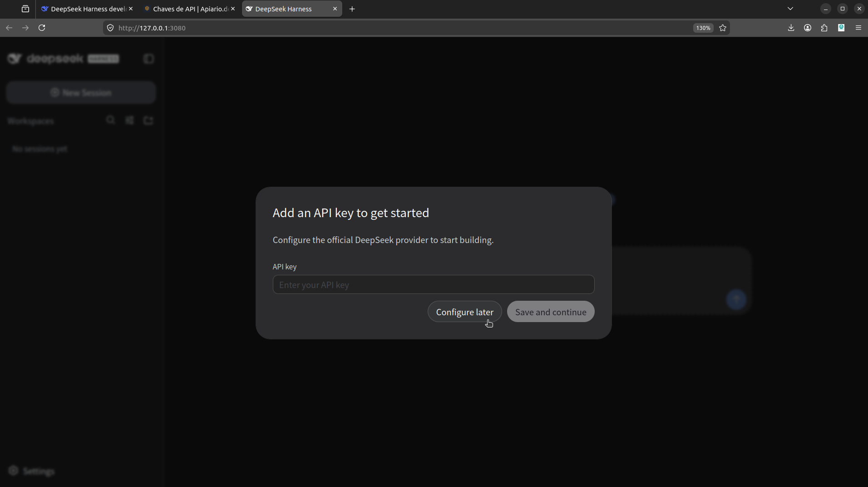Click the Configure later button
The image size is (868, 487).
[x=464, y=312]
